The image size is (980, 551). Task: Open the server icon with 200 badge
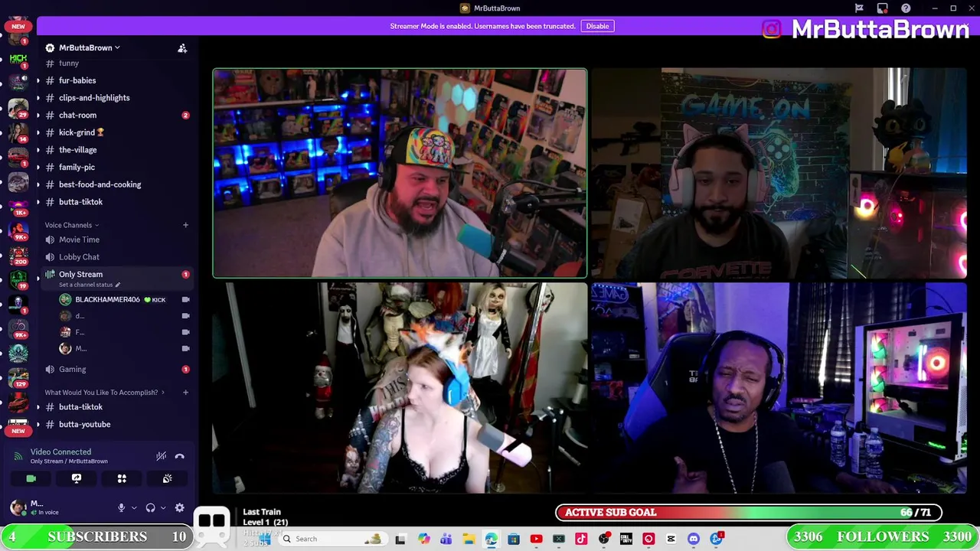tap(18, 254)
